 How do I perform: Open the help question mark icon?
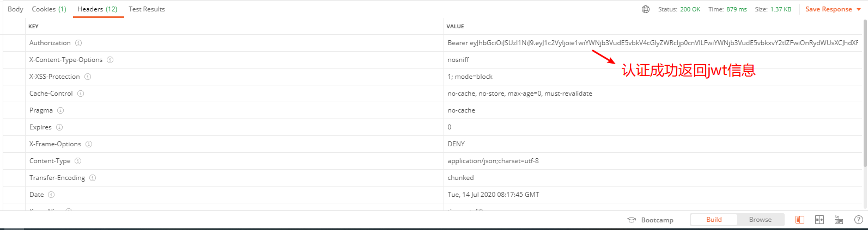tap(858, 220)
